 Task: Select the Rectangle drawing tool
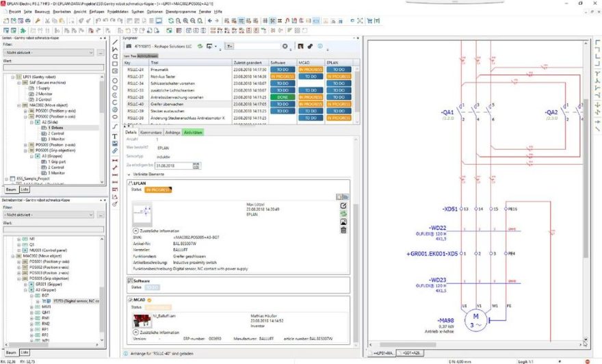point(115,64)
